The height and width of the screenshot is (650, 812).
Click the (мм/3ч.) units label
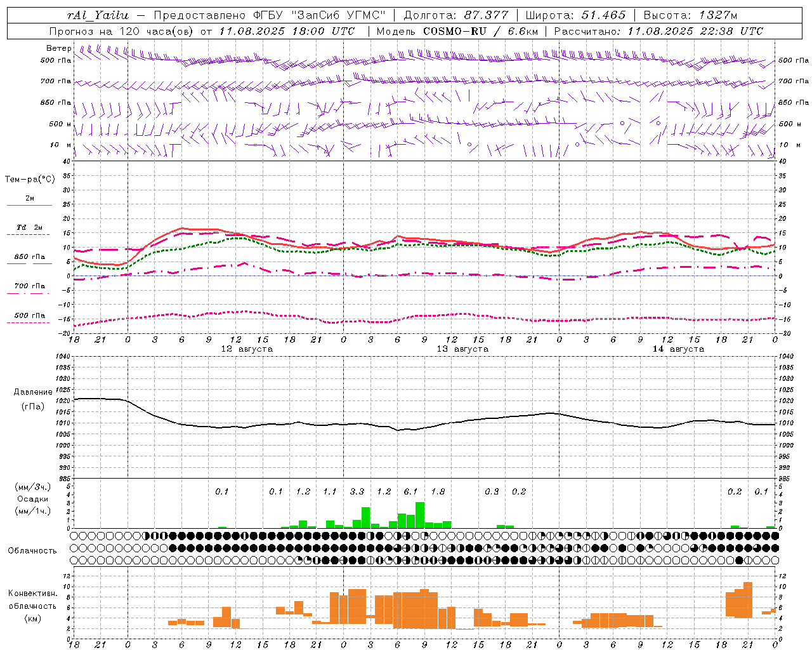[32, 487]
